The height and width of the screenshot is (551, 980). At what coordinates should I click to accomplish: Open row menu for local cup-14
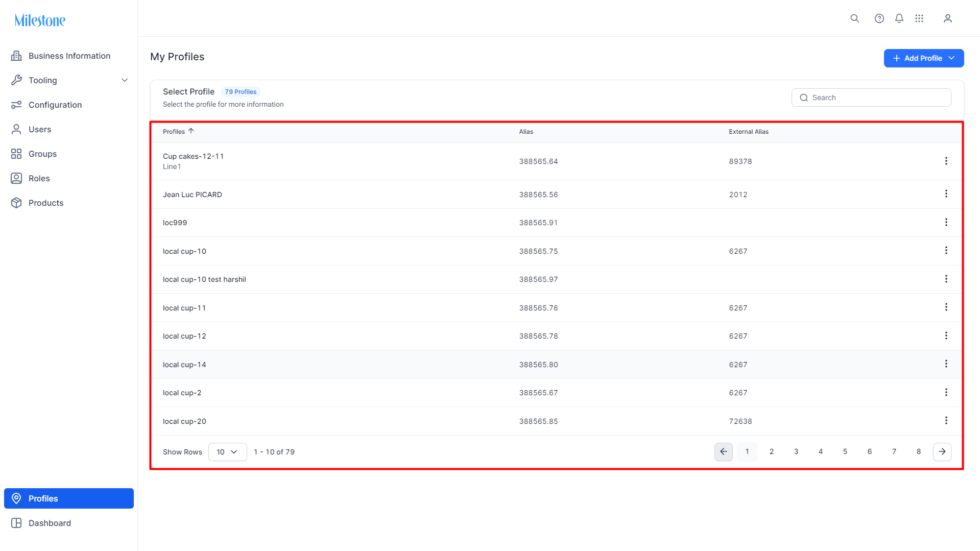[946, 364]
